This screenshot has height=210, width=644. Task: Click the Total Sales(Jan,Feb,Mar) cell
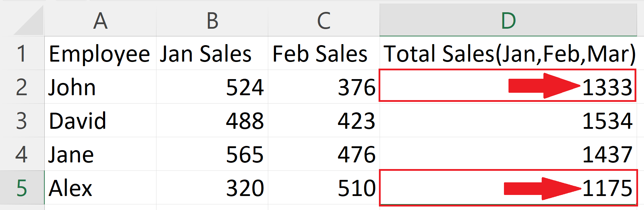pos(508,54)
